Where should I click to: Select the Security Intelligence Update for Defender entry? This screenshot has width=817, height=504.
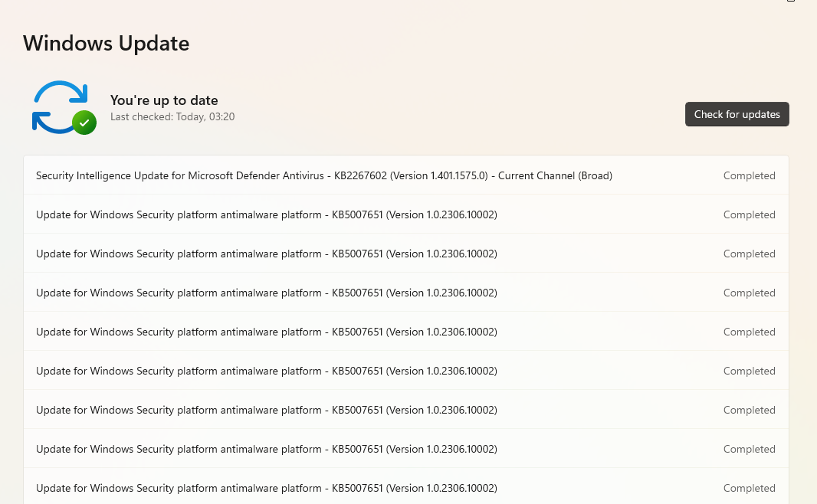[x=323, y=176]
